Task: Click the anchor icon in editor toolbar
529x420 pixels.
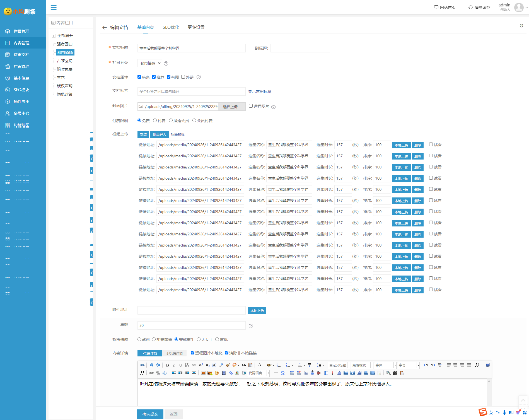Action: point(165,373)
